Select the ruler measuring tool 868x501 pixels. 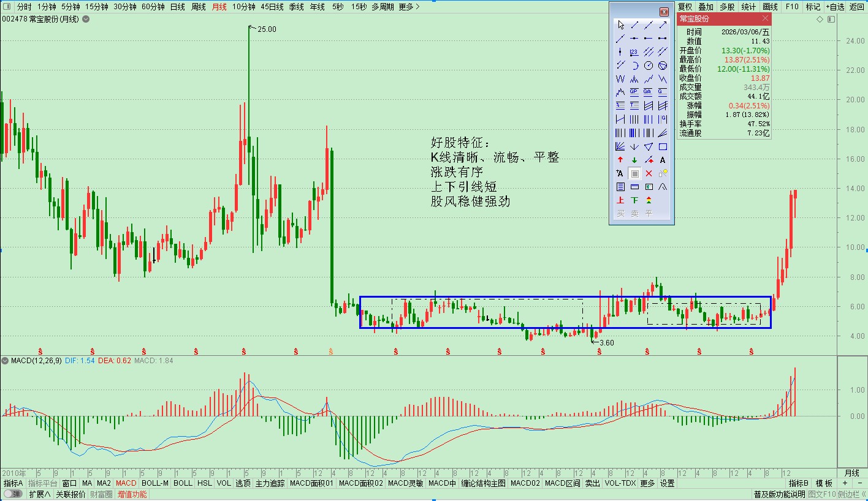click(634, 187)
